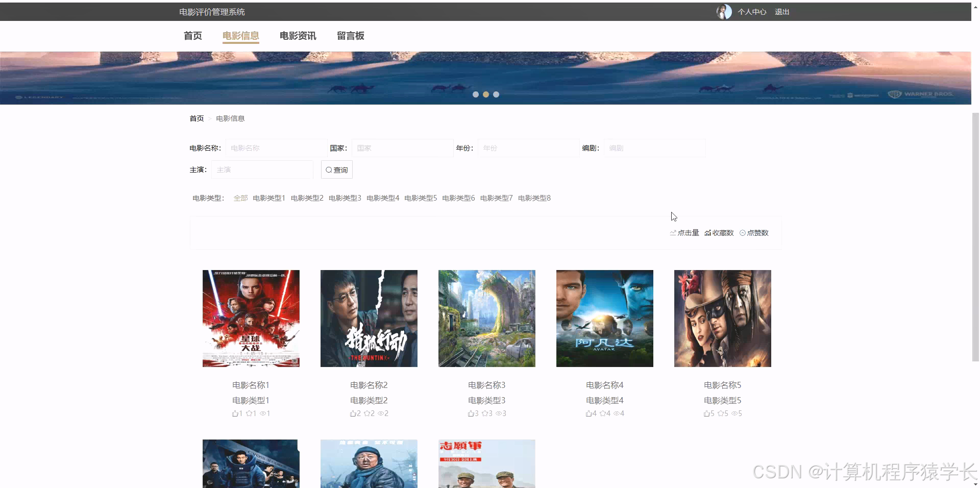This screenshot has width=980, height=488.
Task: Click the 电影名称1 title text
Action: 251,385
